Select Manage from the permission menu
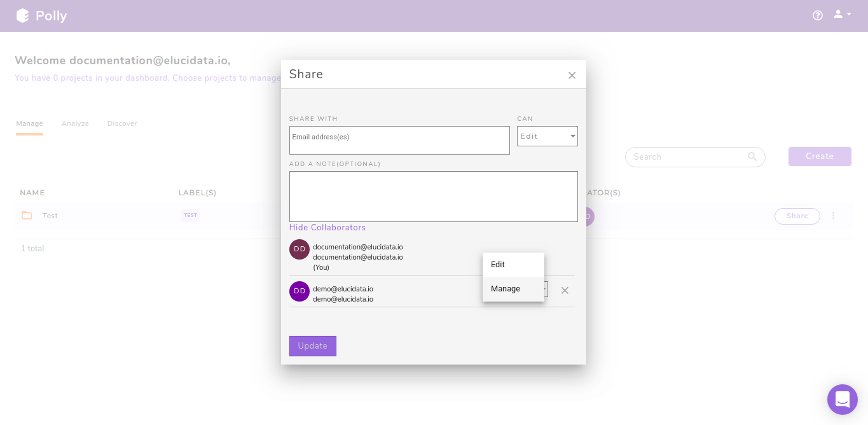The image size is (868, 425). click(x=506, y=288)
